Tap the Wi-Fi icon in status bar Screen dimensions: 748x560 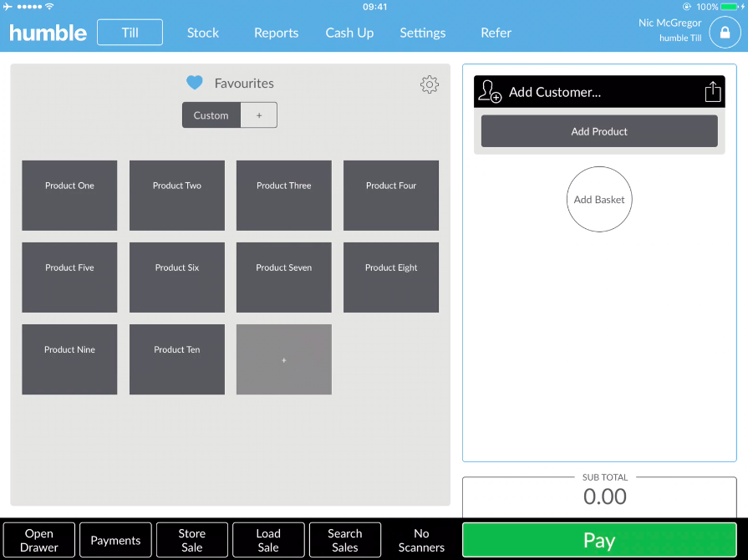49,7
